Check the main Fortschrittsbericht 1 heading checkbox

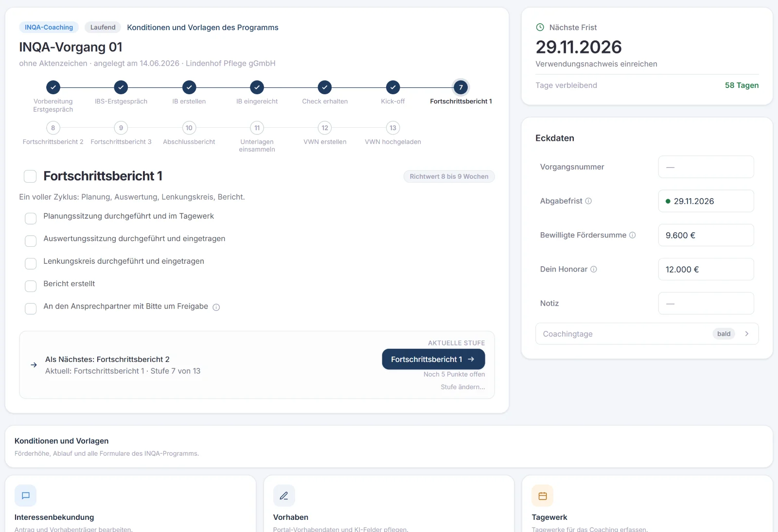point(30,176)
